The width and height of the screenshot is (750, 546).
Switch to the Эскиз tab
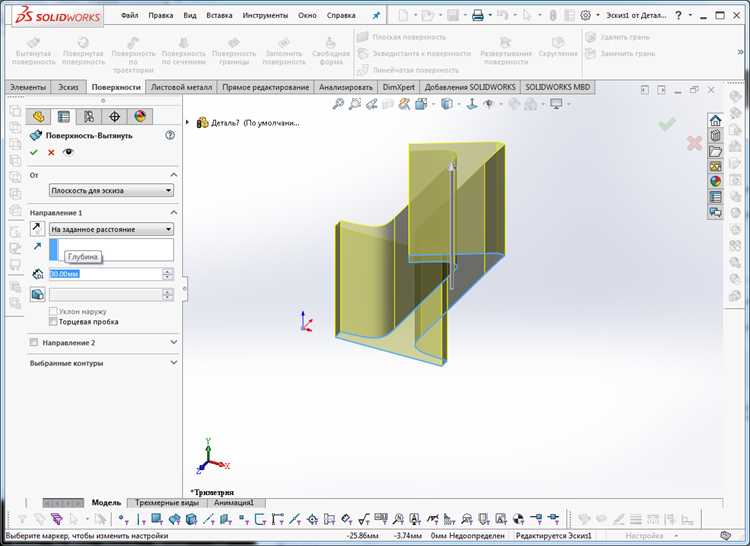coord(68,87)
